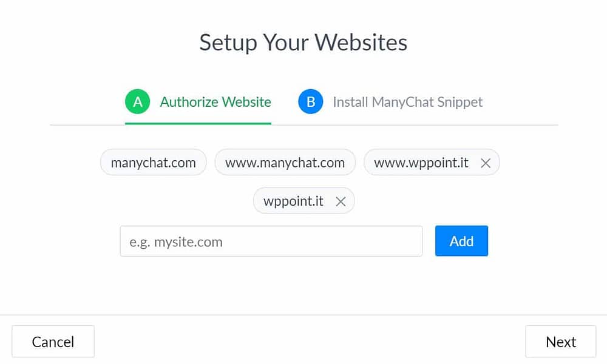
Task: Proceed with the Next button
Action: [560, 342]
